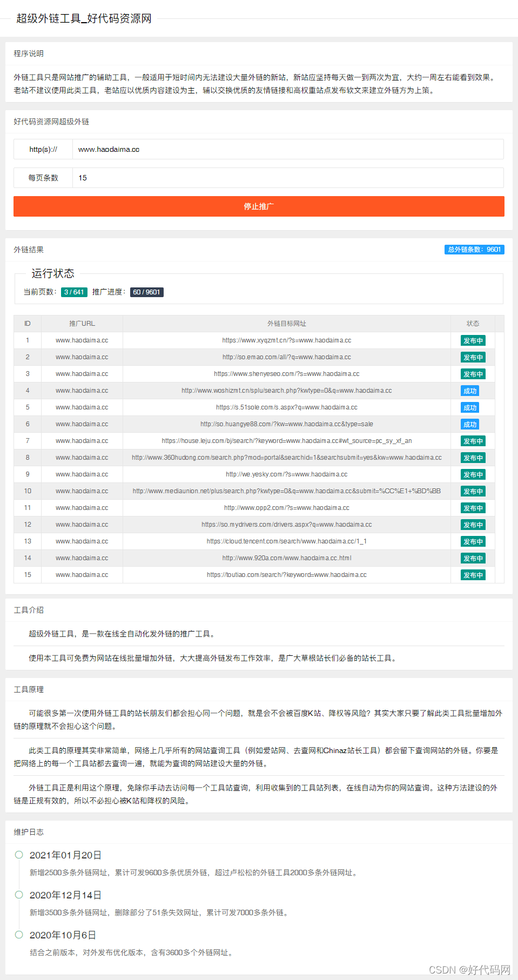518x980 pixels.
Task: Click the cloud.tencent.com URL in row 13
Action: tap(286, 541)
